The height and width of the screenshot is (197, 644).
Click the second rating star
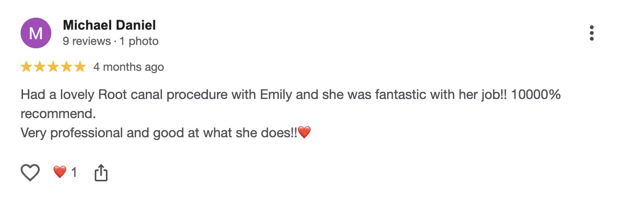tap(39, 67)
